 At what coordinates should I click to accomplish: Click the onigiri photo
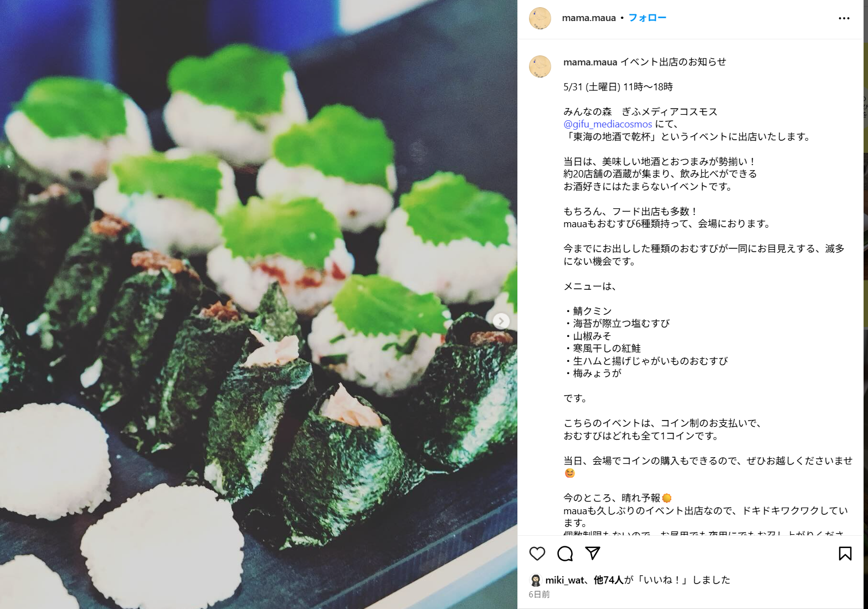[259, 304]
